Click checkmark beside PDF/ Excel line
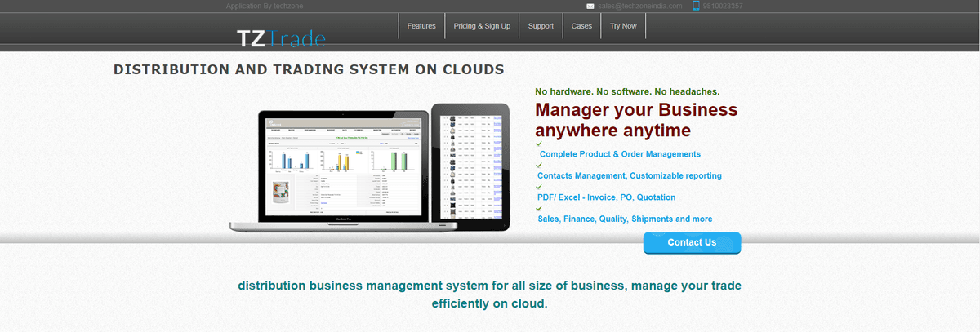 (539, 187)
